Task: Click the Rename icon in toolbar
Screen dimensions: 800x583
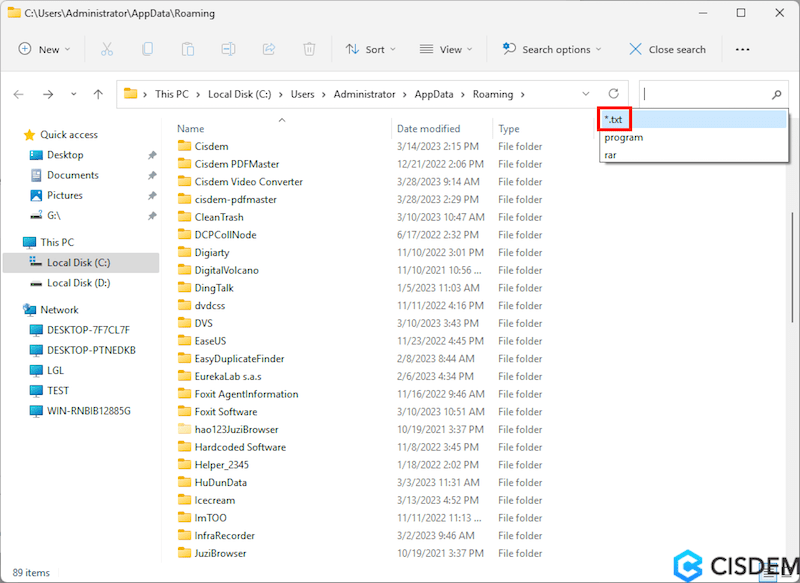Action: [x=228, y=49]
